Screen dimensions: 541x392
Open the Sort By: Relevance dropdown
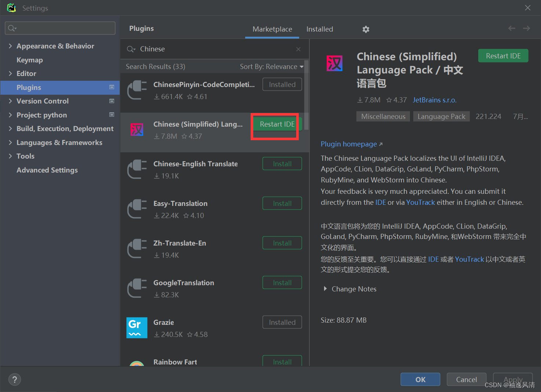click(272, 66)
